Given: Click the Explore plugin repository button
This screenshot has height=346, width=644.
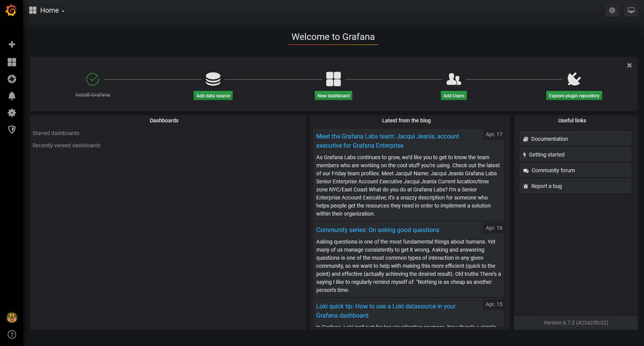Looking at the screenshot, I should 574,96.
